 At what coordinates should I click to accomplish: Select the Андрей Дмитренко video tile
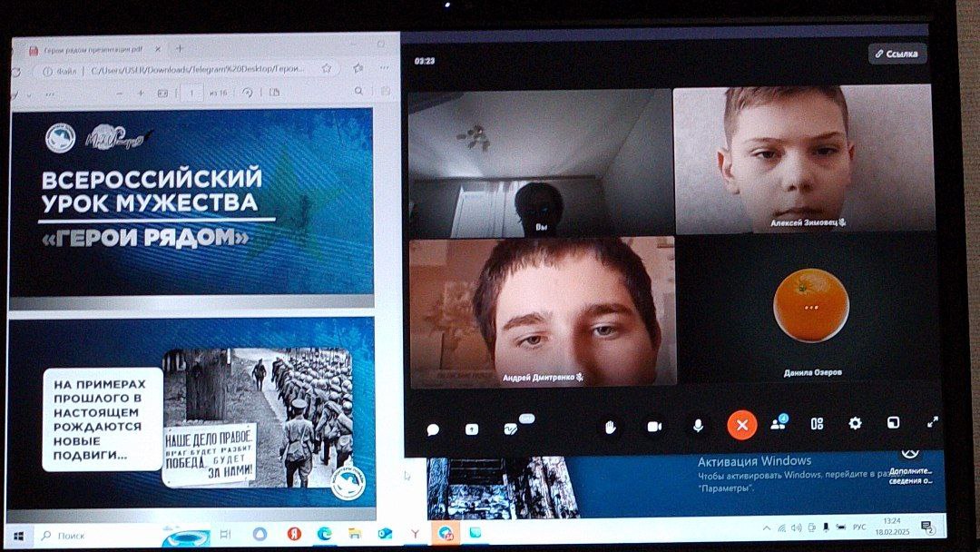pos(542,312)
